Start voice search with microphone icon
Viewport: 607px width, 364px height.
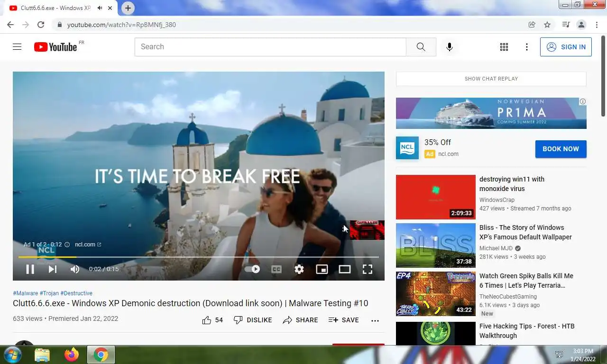(450, 47)
